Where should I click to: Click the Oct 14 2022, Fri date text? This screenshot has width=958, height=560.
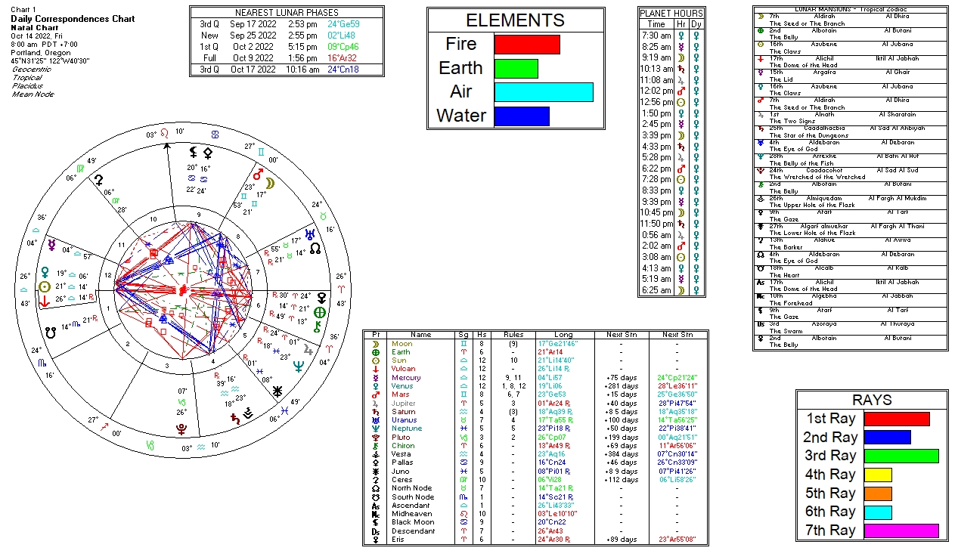(x=38, y=35)
